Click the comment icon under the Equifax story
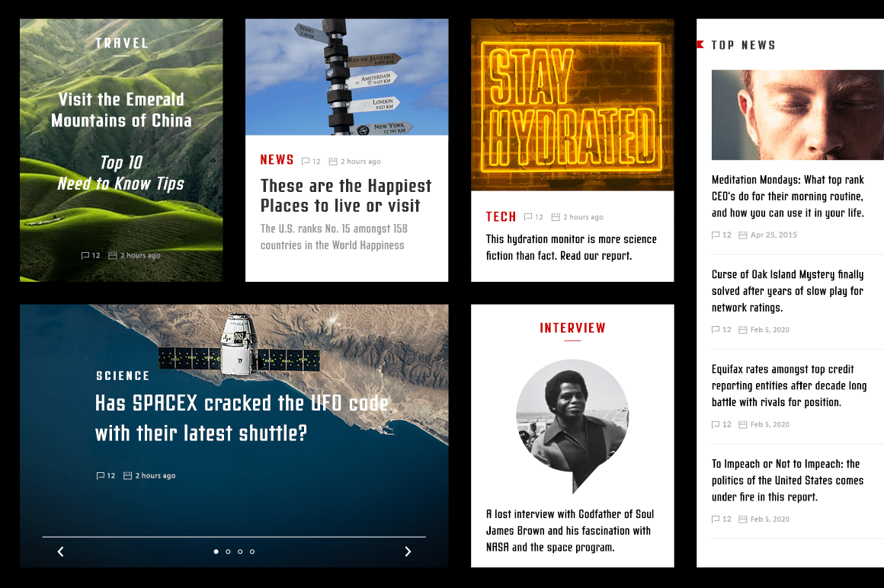Viewport: 884px width, 588px height. (716, 424)
